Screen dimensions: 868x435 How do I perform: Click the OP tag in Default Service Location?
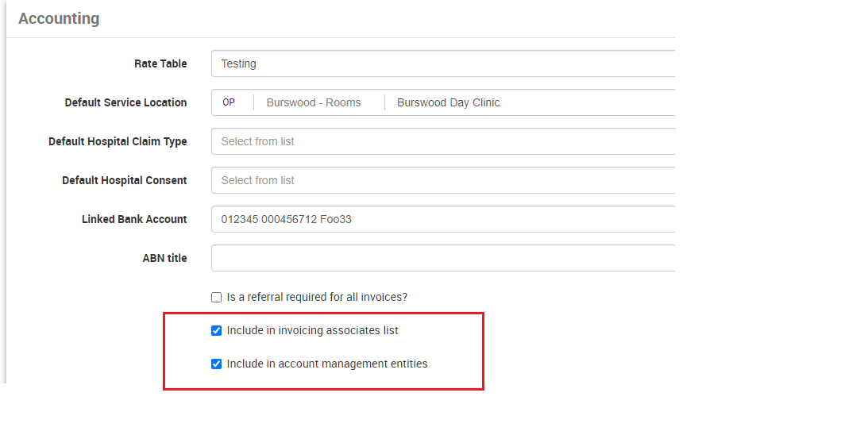pos(229,102)
